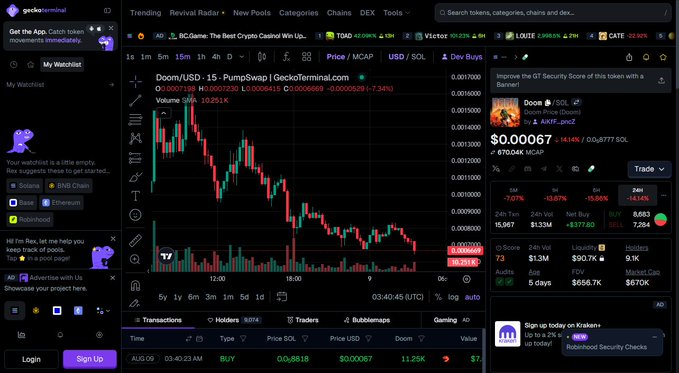
Task: Expand more networks dropdown in sidebar
Action: click(103, 311)
